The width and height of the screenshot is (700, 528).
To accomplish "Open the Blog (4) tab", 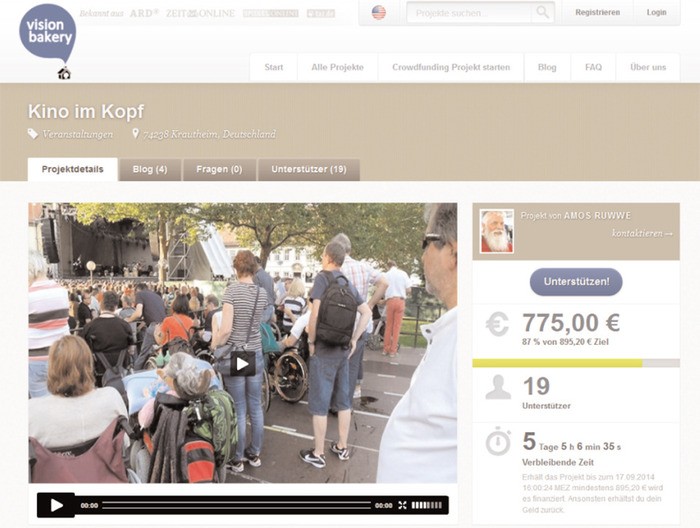I will (x=150, y=170).
